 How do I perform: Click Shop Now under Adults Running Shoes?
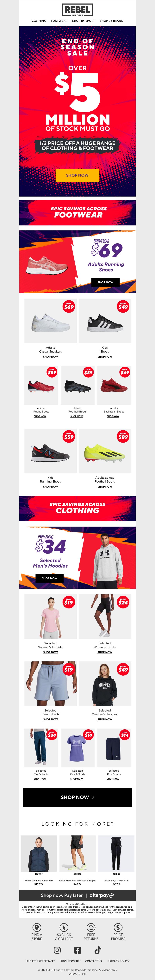coord(105,282)
